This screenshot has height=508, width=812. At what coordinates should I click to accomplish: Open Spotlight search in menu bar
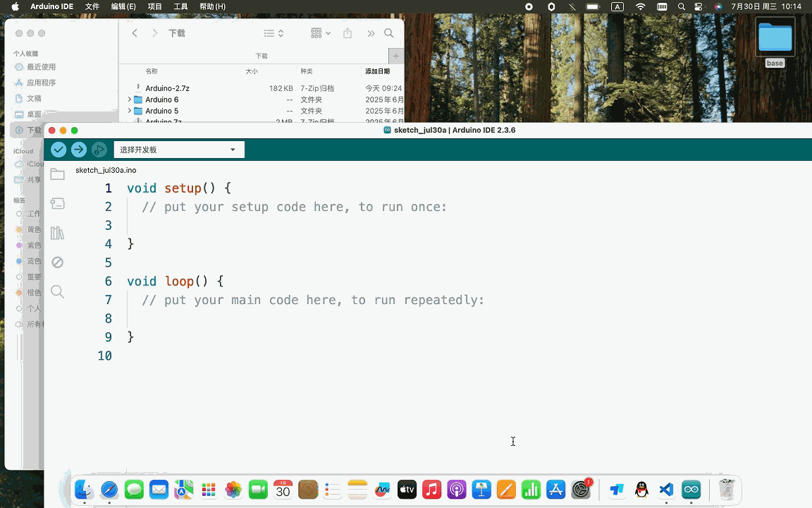[682, 7]
